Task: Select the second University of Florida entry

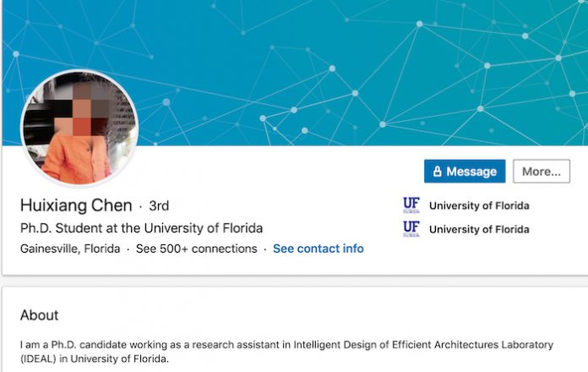Action: click(479, 229)
